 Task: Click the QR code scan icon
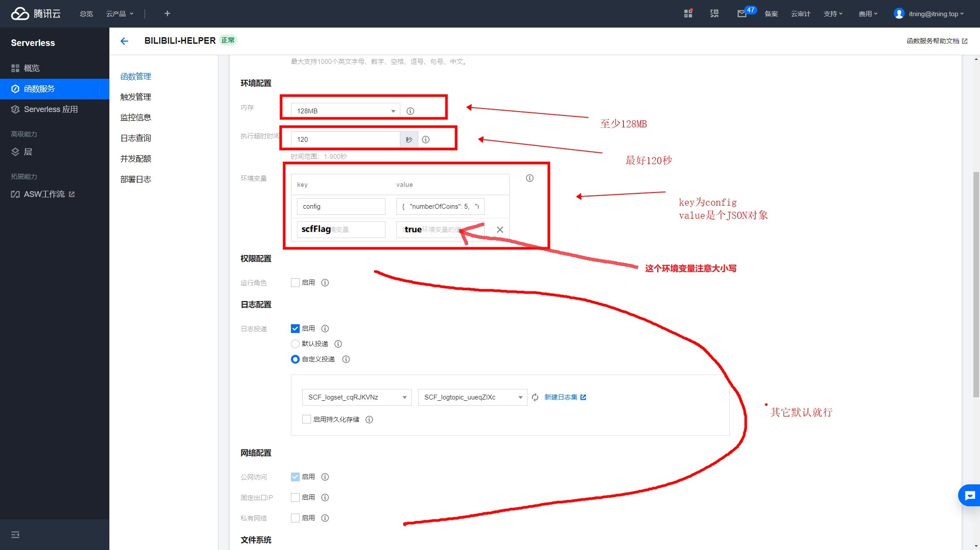[714, 14]
